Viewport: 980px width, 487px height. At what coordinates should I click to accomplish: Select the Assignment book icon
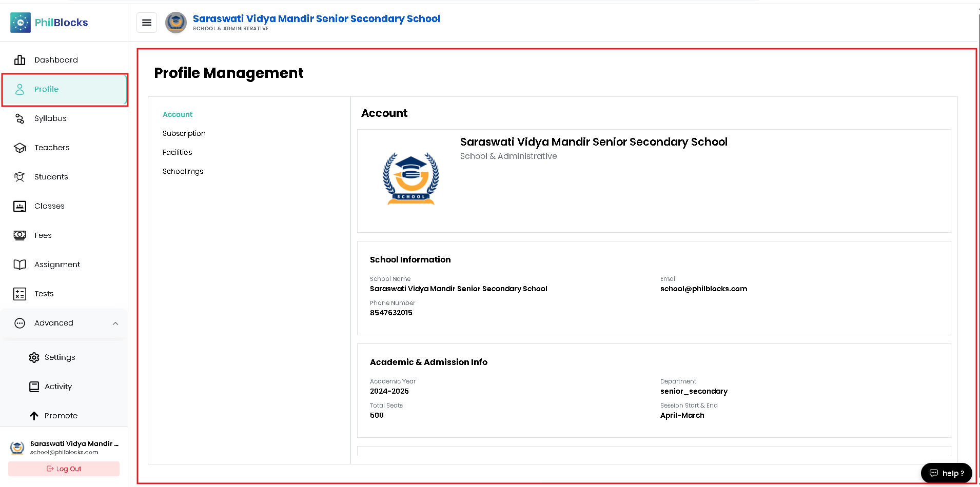[x=20, y=265]
